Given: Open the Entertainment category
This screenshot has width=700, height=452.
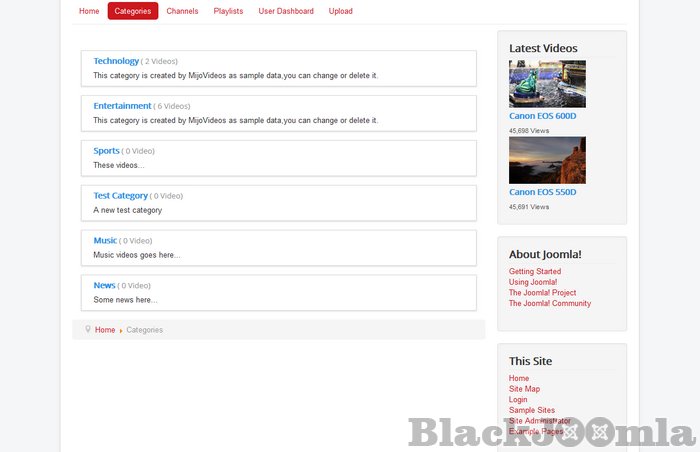Looking at the screenshot, I should click(x=122, y=106).
